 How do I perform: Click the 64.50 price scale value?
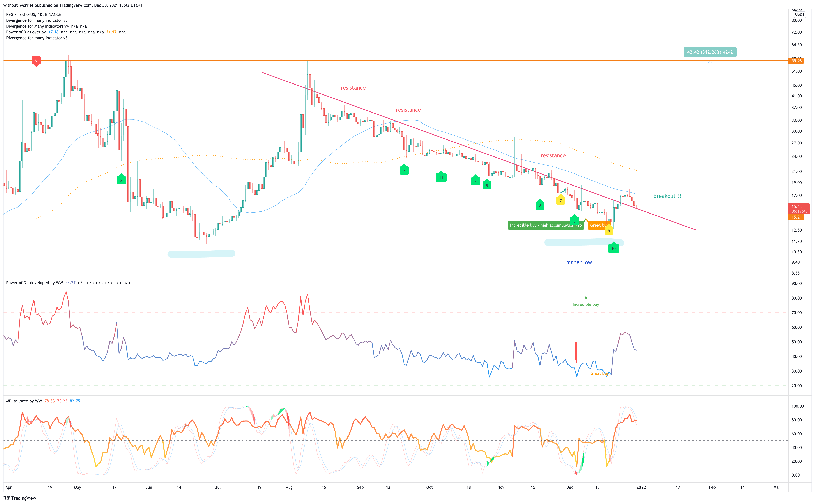pos(797,45)
